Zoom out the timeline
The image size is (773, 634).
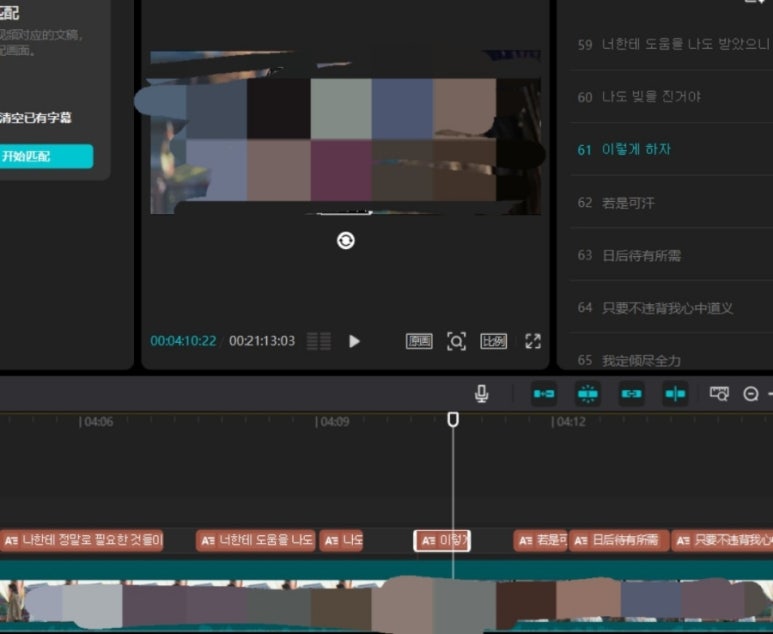[751, 394]
